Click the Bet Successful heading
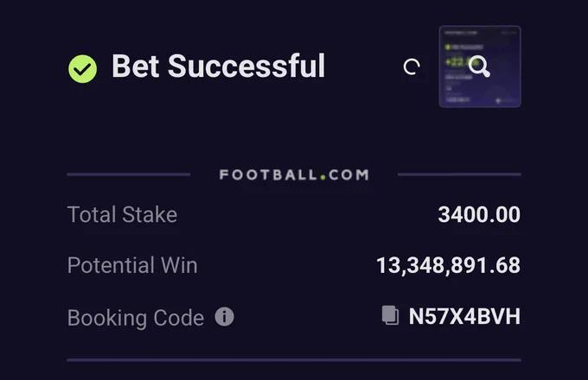588x380 pixels. tap(218, 66)
